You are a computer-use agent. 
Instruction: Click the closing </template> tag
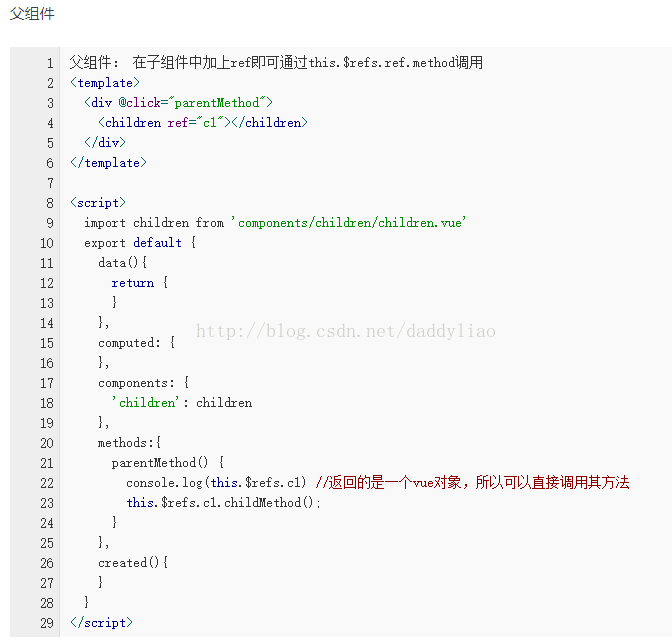[108, 162]
